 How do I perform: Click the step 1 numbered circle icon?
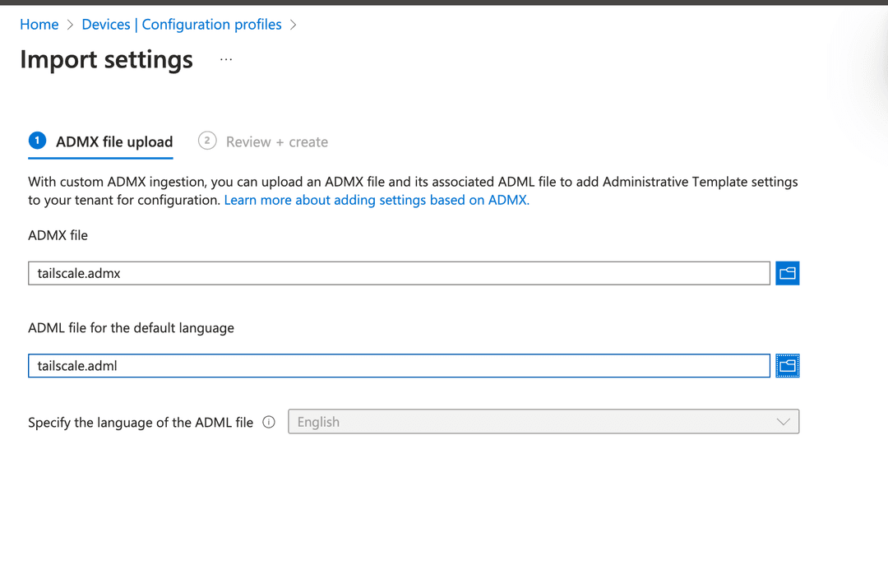click(x=37, y=140)
